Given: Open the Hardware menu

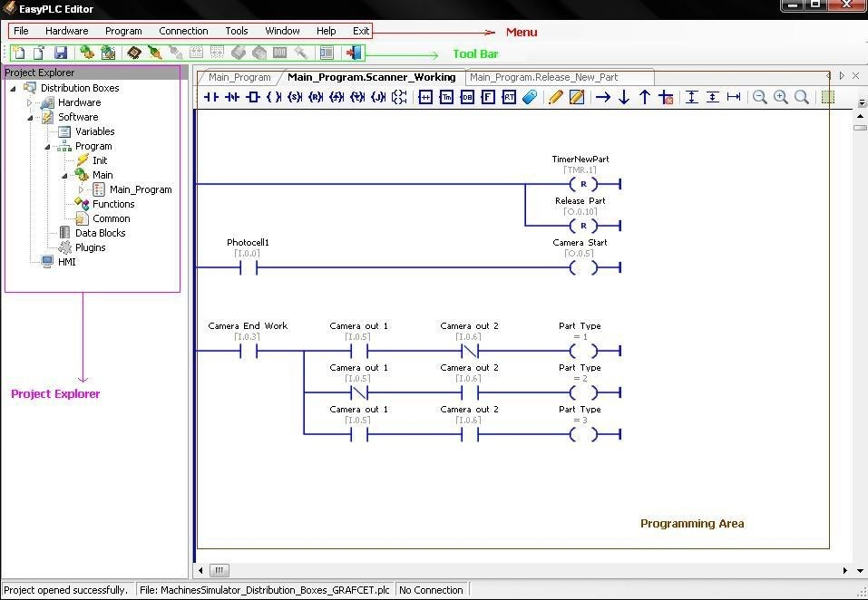Looking at the screenshot, I should (x=67, y=31).
